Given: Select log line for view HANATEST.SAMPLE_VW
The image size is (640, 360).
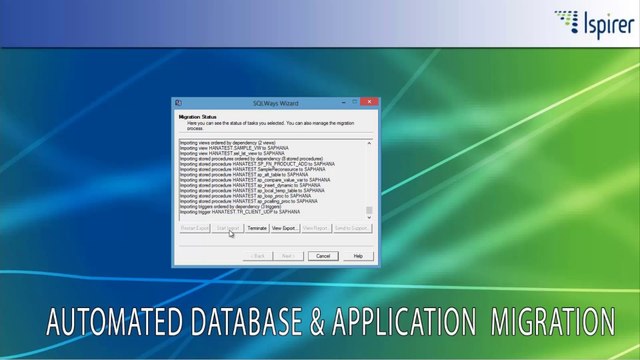Looking at the screenshot, I should pyautogui.click(x=234, y=148).
